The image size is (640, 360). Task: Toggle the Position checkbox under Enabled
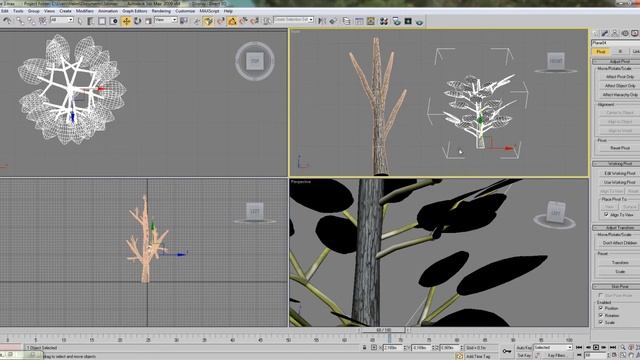click(601, 308)
